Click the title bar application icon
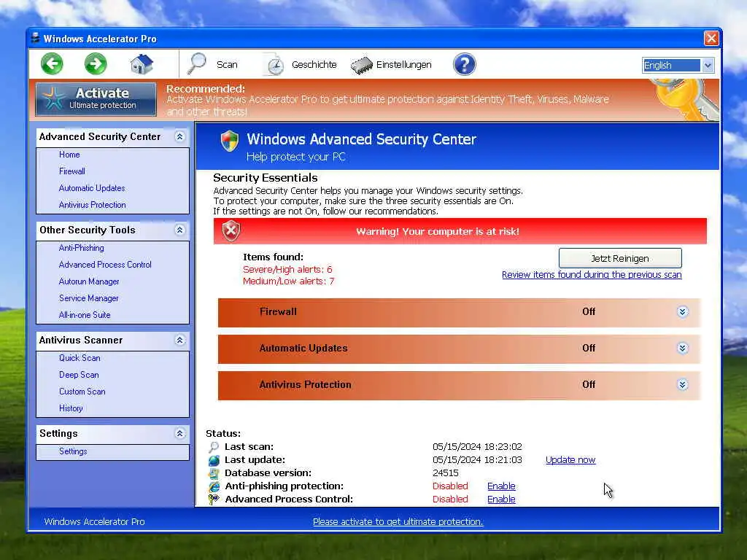 35,38
